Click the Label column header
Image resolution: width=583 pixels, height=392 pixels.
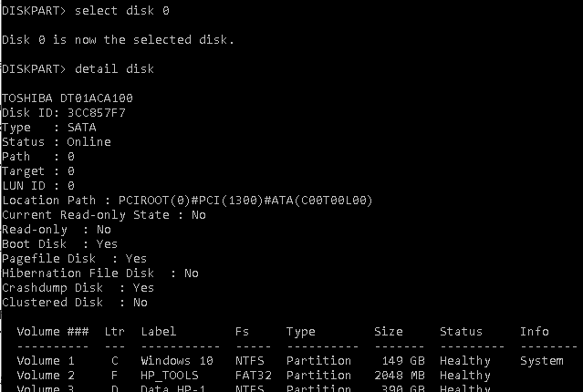(159, 331)
